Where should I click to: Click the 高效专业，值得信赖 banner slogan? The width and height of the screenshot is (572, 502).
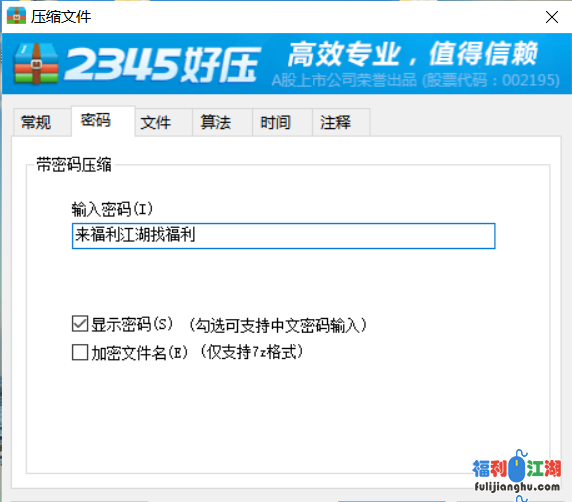point(413,54)
